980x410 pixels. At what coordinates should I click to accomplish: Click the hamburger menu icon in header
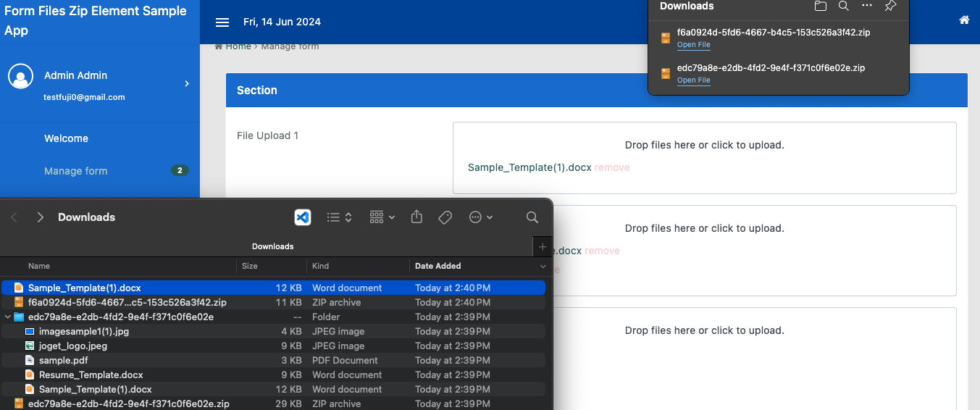coord(222,22)
